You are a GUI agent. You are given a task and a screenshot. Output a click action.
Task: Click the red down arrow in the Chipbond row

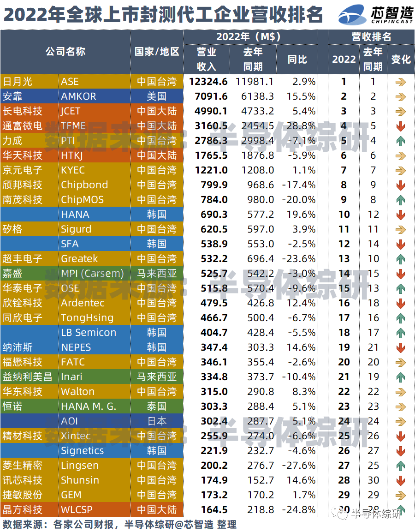pyautogui.click(x=400, y=185)
